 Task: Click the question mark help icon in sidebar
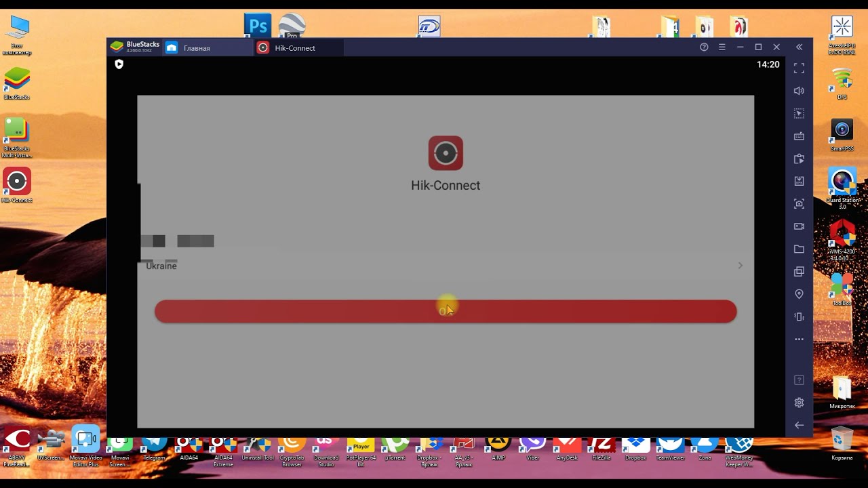(799, 380)
